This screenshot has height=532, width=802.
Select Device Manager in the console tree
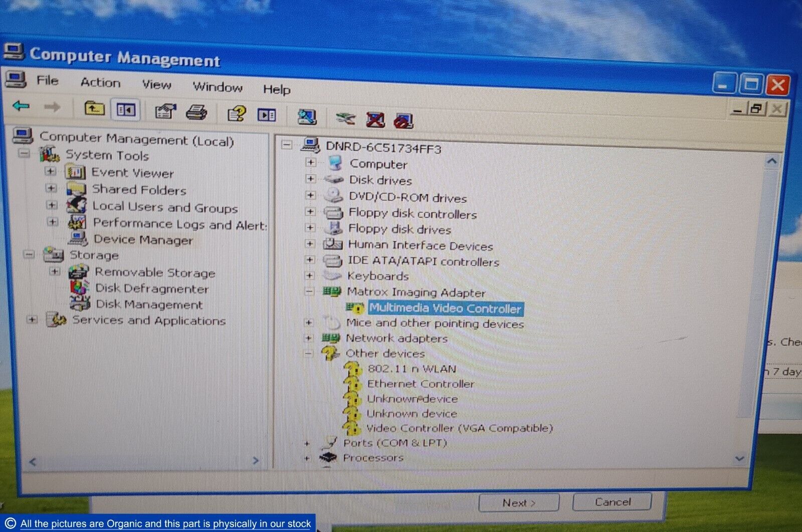(x=143, y=240)
